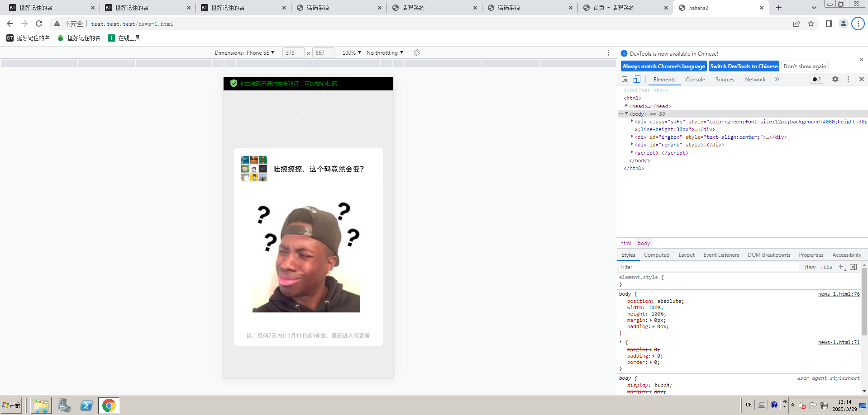The image size is (868, 415).
Task: Open 在线工具 bookmark
Action: (x=124, y=38)
